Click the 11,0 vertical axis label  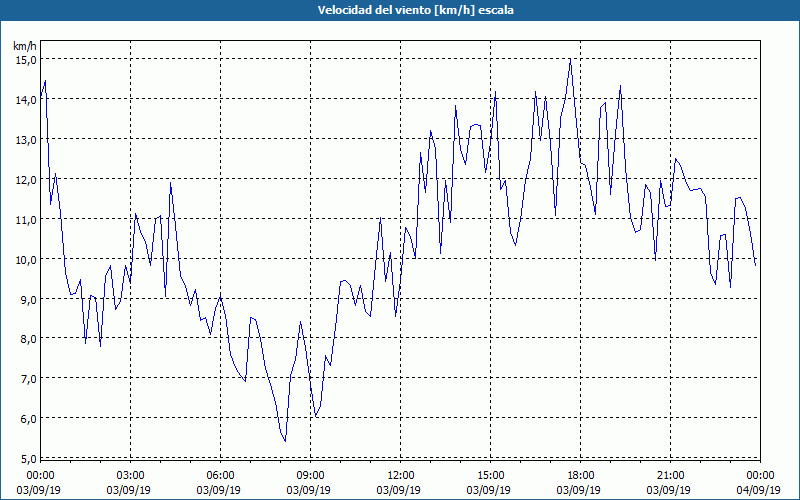coord(27,219)
